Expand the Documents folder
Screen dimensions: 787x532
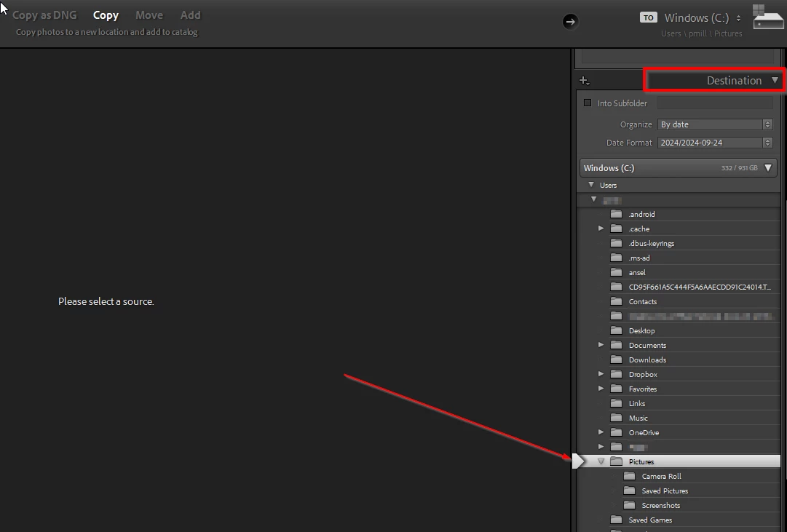coord(601,345)
